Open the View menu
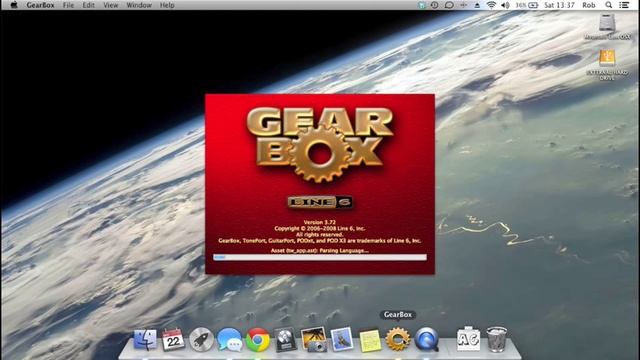 pos(110,5)
